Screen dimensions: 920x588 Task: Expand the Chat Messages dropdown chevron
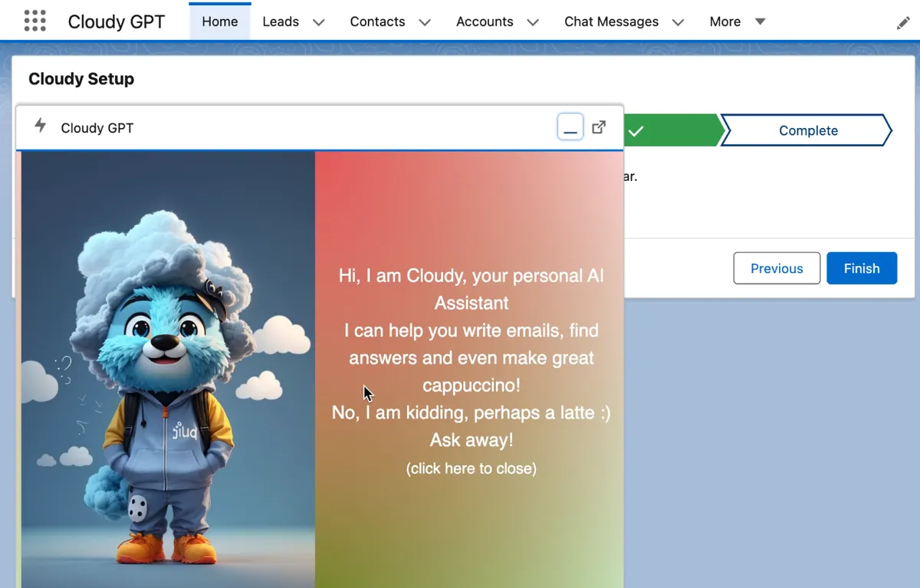tap(678, 22)
